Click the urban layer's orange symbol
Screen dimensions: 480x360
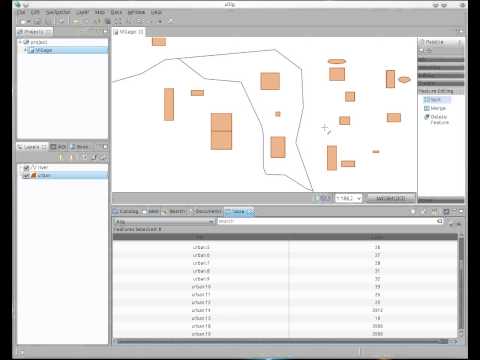click(x=34, y=175)
